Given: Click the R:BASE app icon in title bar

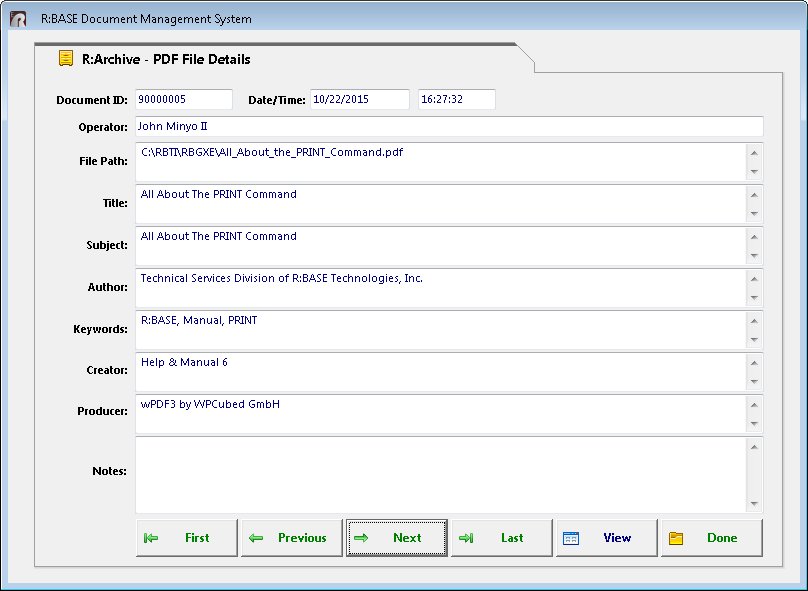Looking at the screenshot, I should 18,19.
